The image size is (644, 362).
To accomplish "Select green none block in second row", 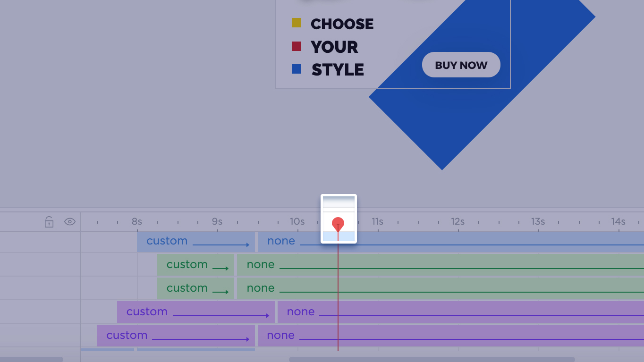I will [x=441, y=265].
